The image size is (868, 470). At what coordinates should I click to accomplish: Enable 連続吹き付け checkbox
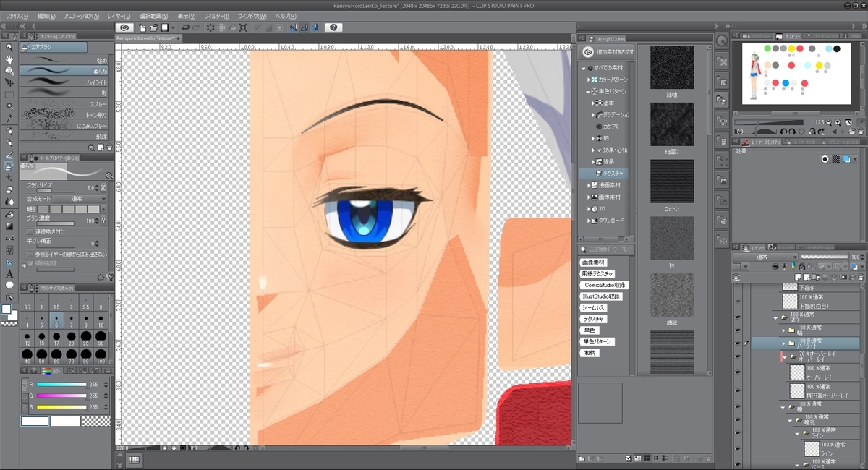tap(30, 231)
